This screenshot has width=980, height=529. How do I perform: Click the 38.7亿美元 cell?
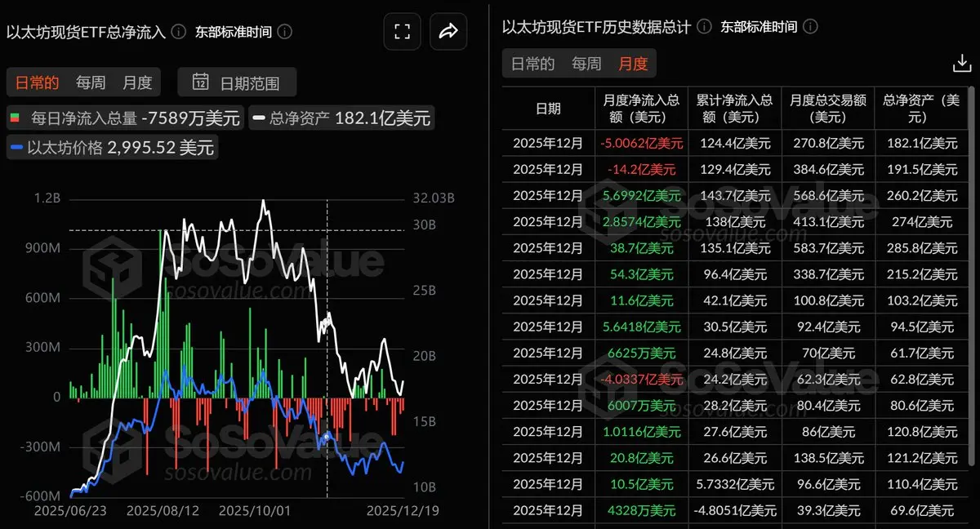641,248
